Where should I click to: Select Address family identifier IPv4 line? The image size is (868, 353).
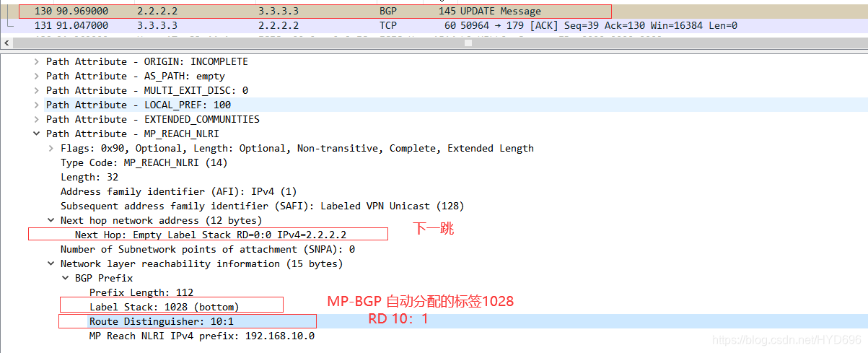(178, 191)
